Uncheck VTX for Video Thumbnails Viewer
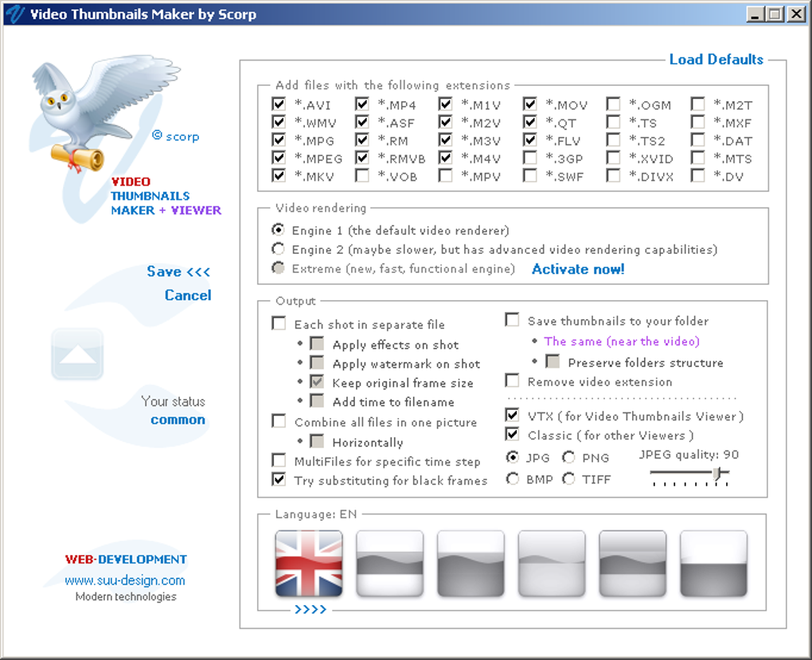The width and height of the screenshot is (812, 660). click(x=512, y=415)
